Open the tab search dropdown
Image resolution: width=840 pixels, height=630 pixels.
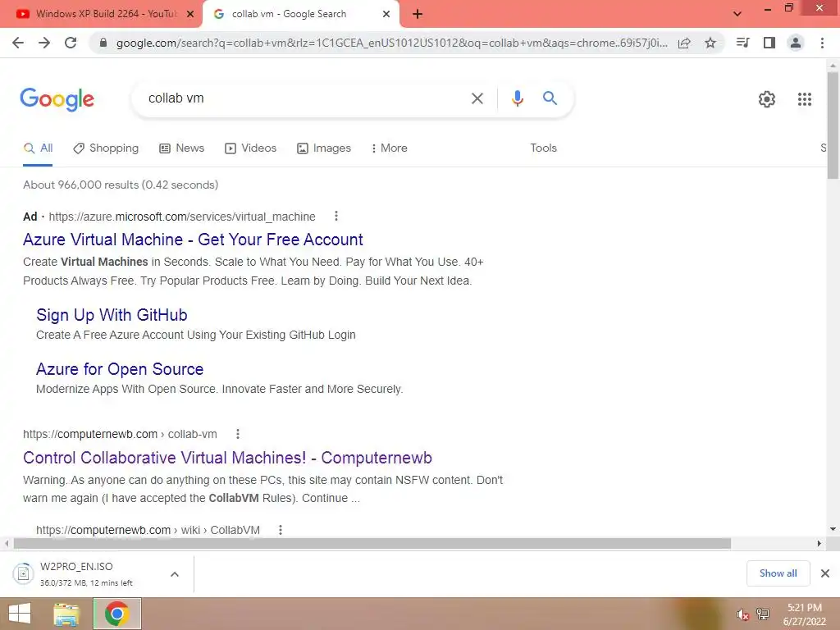point(737,14)
